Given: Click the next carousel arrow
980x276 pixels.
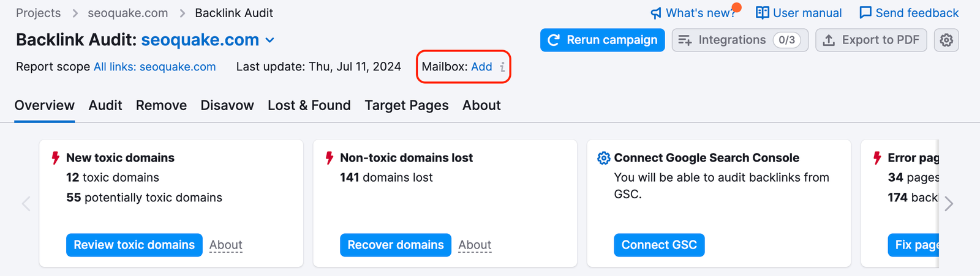Looking at the screenshot, I should tap(949, 203).
